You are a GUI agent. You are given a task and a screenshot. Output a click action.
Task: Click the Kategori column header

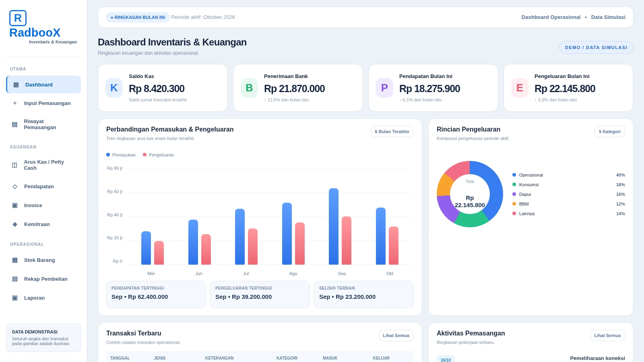(x=287, y=358)
